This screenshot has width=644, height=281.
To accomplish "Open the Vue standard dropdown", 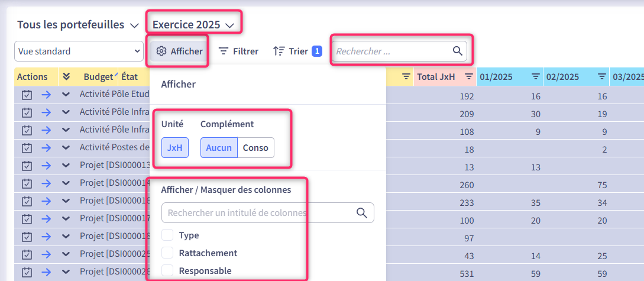I will point(78,51).
